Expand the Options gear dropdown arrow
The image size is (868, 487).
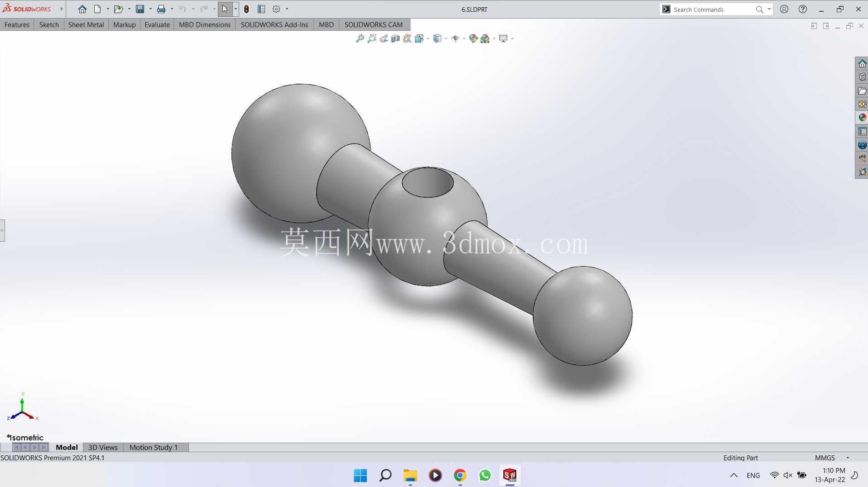pyautogui.click(x=287, y=9)
